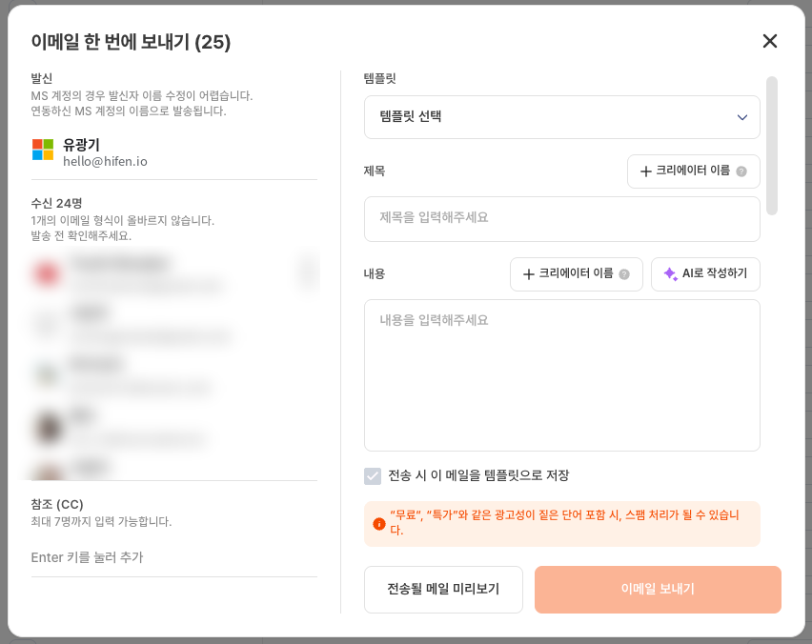This screenshot has height=644, width=812.
Task: Click the hello@hifen.io sender address
Action: (105, 162)
